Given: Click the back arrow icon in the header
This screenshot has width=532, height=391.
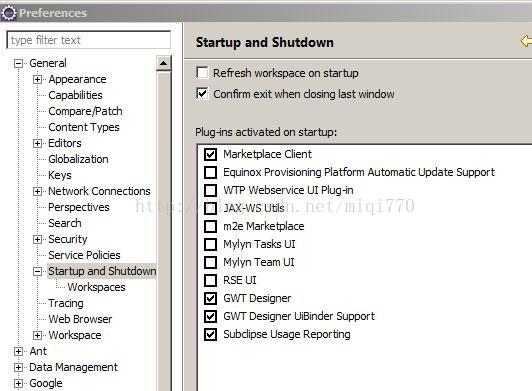Looking at the screenshot, I should pyautogui.click(x=526, y=42).
